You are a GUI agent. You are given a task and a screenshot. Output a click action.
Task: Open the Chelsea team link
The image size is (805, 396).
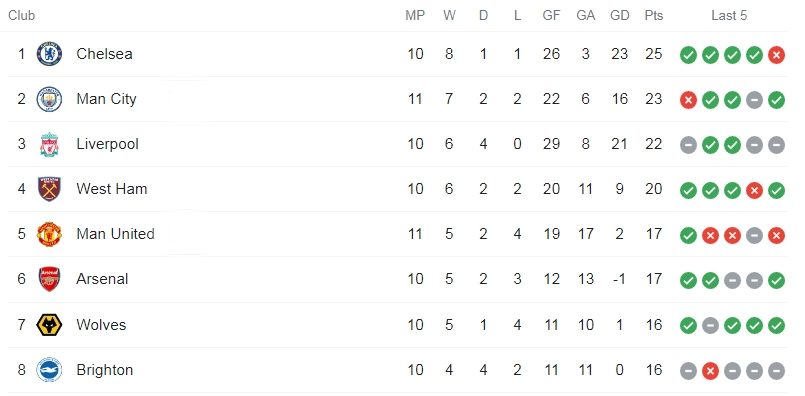coord(104,54)
